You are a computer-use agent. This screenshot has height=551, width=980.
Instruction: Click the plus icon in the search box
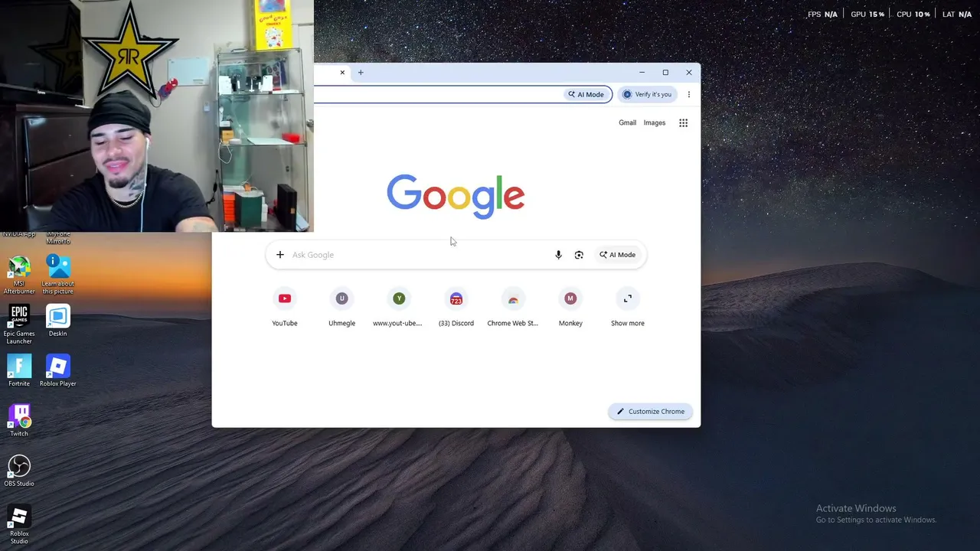click(280, 255)
